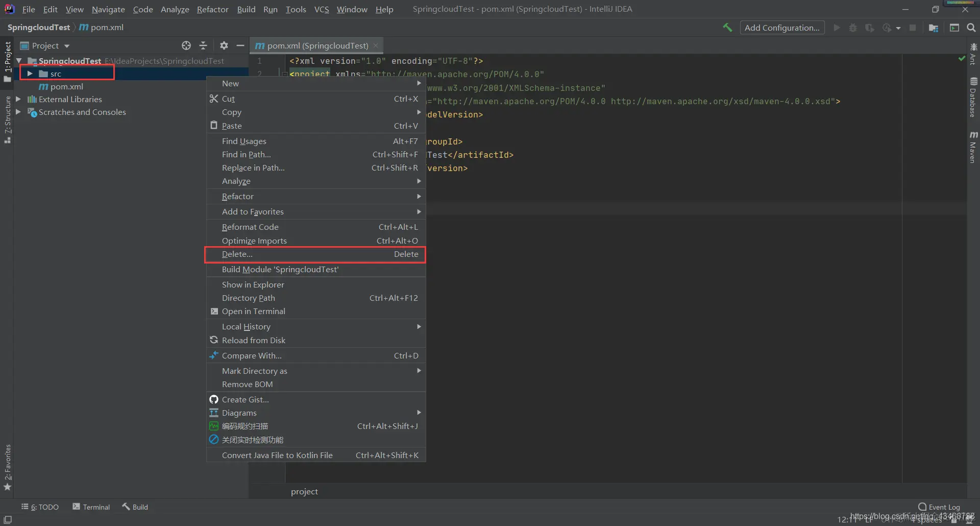Open the Event Log
This screenshot has width=980, height=526.
939,507
